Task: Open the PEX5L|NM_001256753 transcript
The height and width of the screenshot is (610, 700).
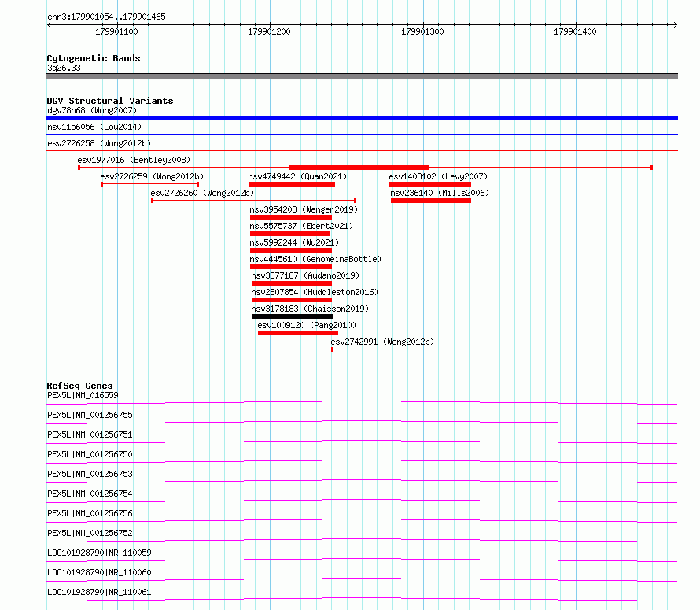Action: coord(90,474)
